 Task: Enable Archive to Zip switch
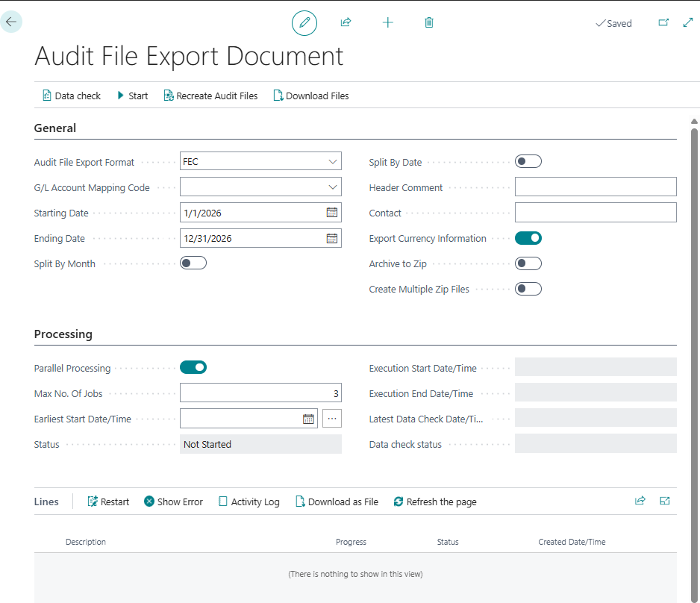click(x=528, y=263)
